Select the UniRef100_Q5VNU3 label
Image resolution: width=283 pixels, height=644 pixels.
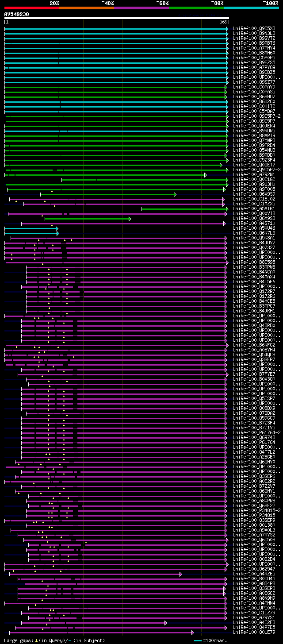(x=254, y=150)
